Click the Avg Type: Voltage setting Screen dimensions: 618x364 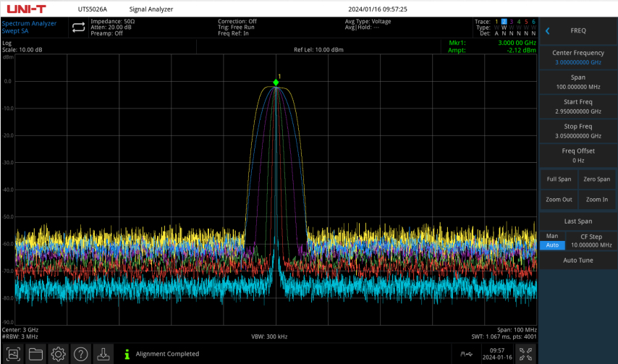click(368, 21)
